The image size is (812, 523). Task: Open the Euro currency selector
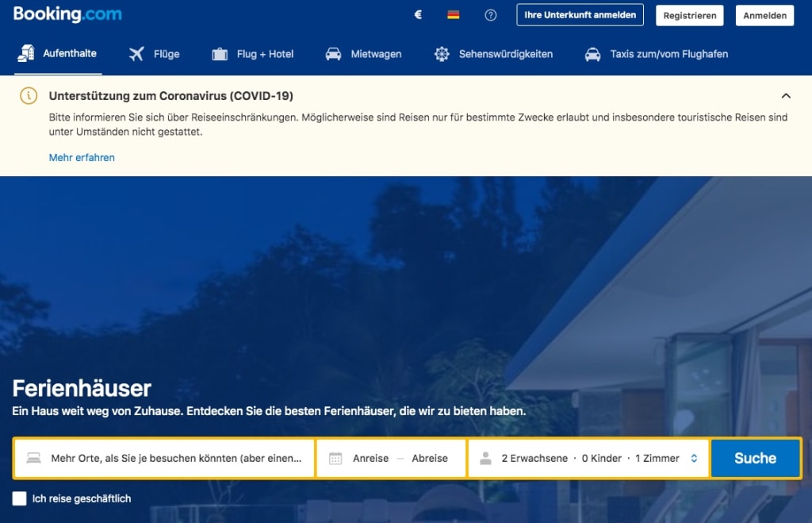418,15
